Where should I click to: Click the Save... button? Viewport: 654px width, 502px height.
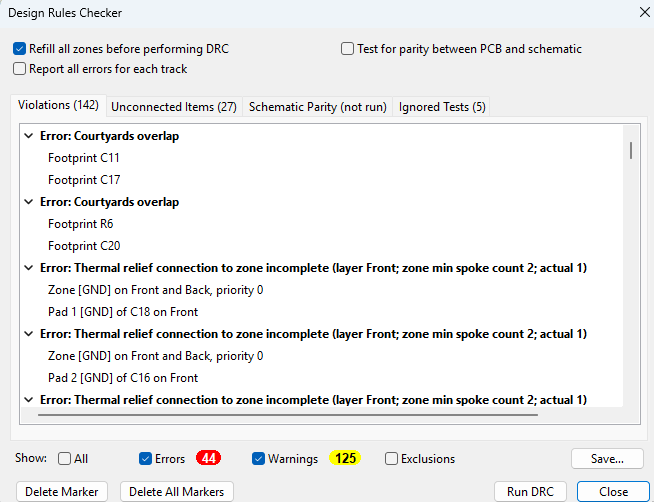point(607,459)
